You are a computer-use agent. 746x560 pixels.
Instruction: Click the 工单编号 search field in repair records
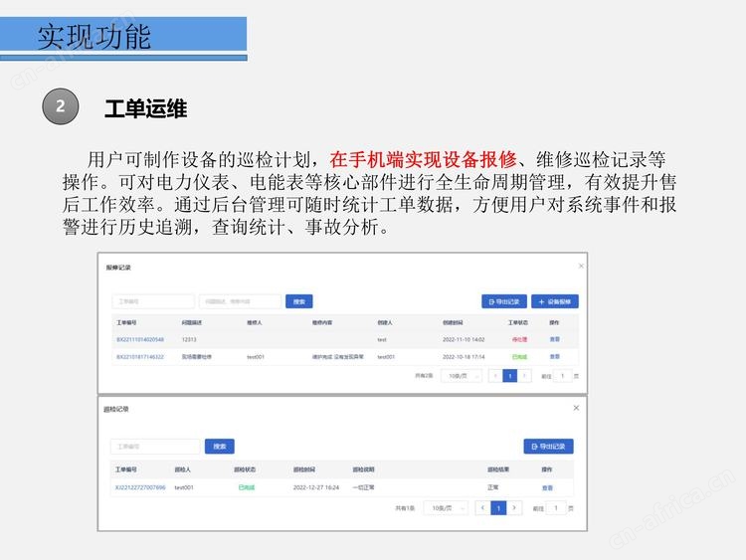(x=152, y=301)
